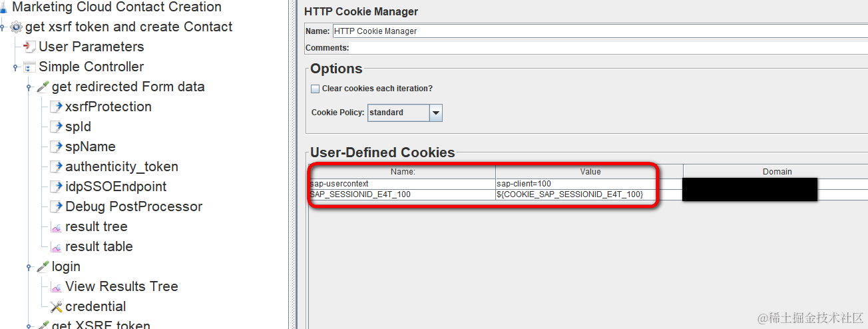Select the spName extractor icon
The height and width of the screenshot is (329, 868).
click(x=56, y=147)
